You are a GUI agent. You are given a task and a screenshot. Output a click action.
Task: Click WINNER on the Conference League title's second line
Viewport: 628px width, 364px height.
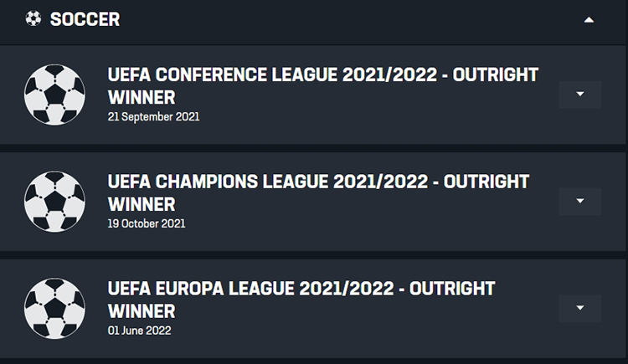[x=142, y=97]
